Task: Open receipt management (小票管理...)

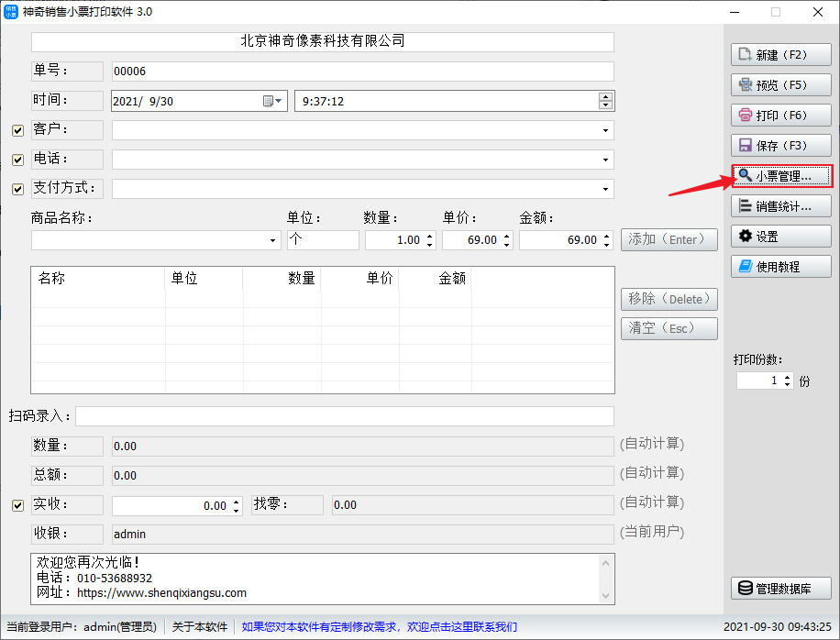Action: [781, 176]
